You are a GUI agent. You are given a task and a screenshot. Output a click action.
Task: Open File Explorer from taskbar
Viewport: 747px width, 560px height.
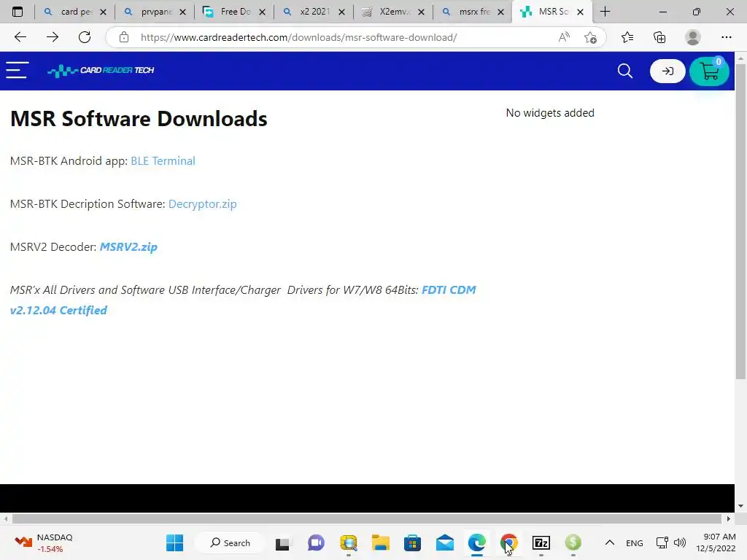(x=381, y=542)
